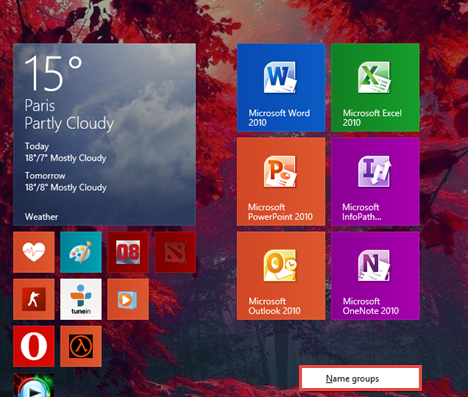Image resolution: width=468 pixels, height=397 pixels.
Task: Open the Health heart-monitor tile
Action: [x=34, y=252]
